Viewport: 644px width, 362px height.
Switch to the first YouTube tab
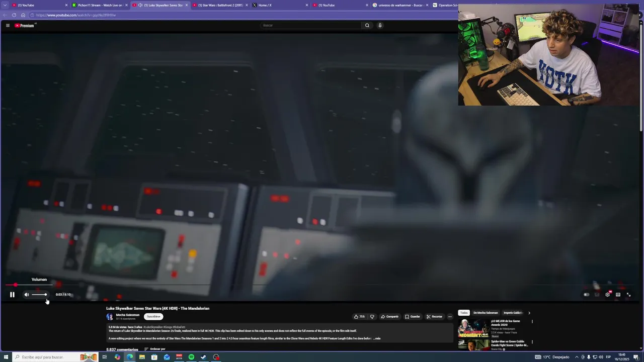[39, 5]
